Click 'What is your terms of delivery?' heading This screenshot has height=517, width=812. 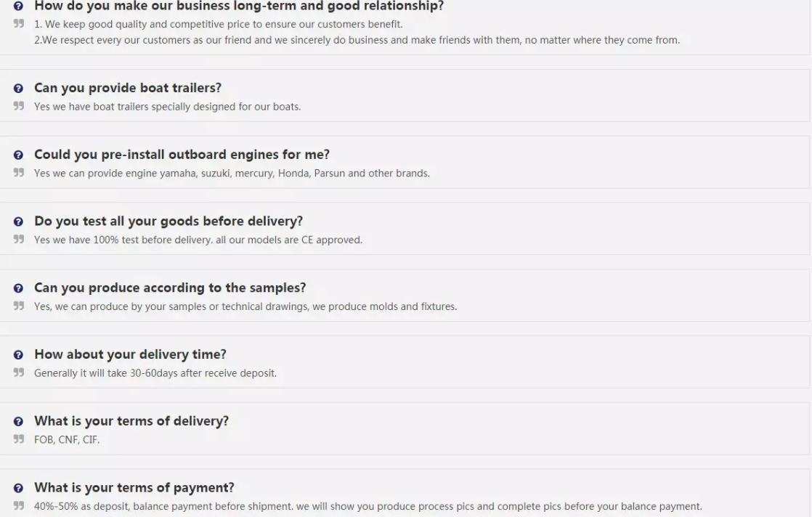[131, 421]
